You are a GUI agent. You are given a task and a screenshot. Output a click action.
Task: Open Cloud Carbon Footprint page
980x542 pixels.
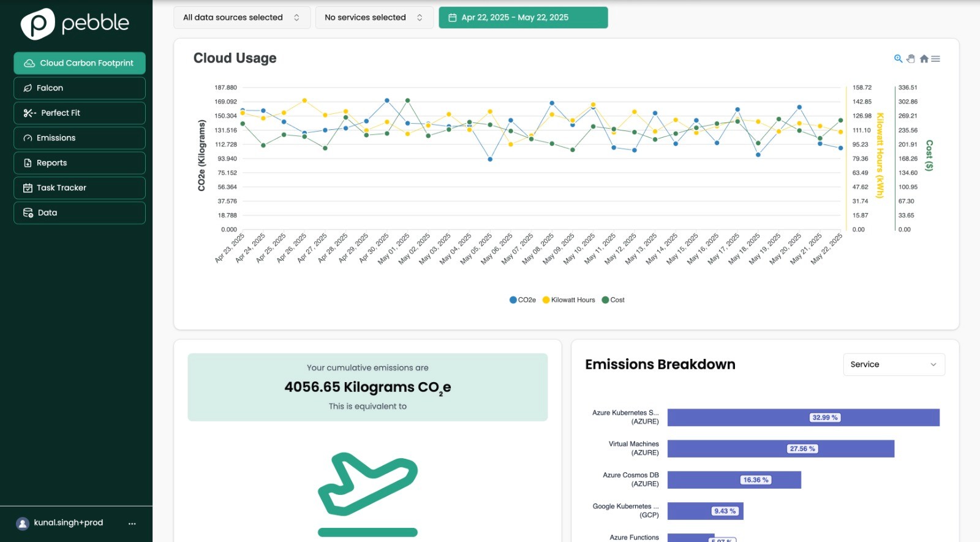click(x=80, y=63)
